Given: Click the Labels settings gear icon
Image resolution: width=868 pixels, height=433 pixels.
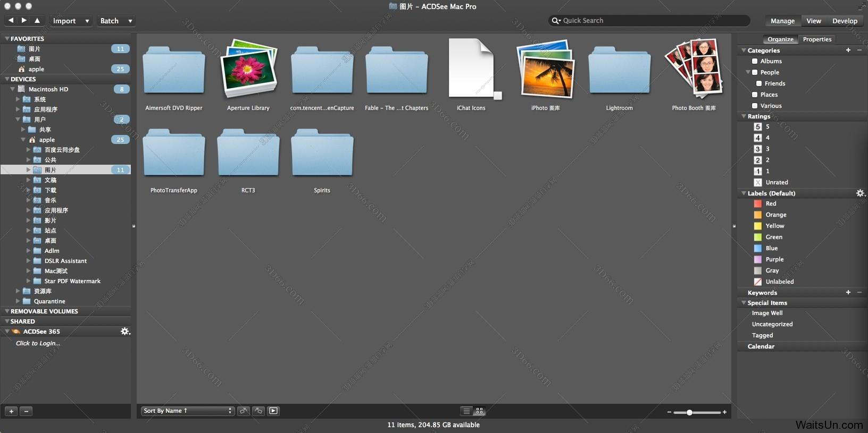Looking at the screenshot, I should click(x=860, y=193).
